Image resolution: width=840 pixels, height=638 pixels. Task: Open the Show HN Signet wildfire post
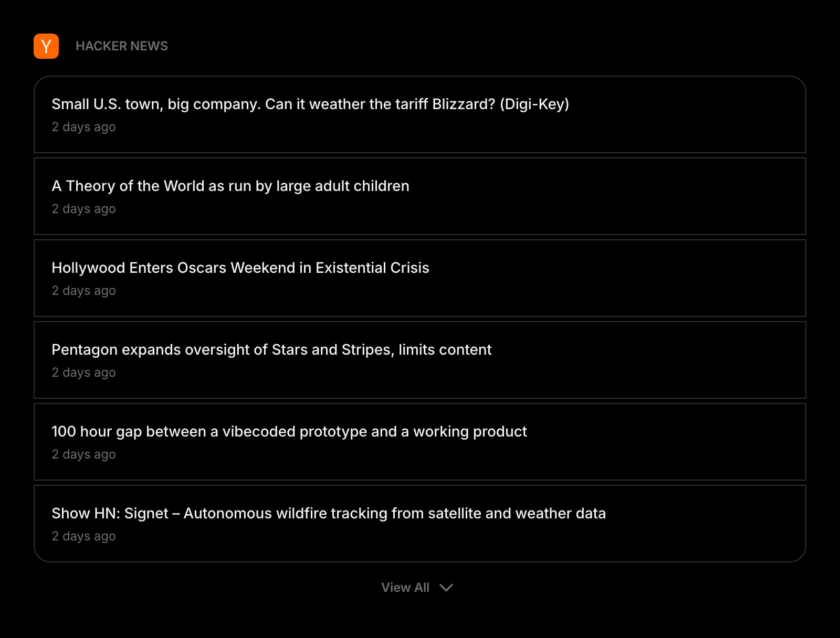pos(329,513)
